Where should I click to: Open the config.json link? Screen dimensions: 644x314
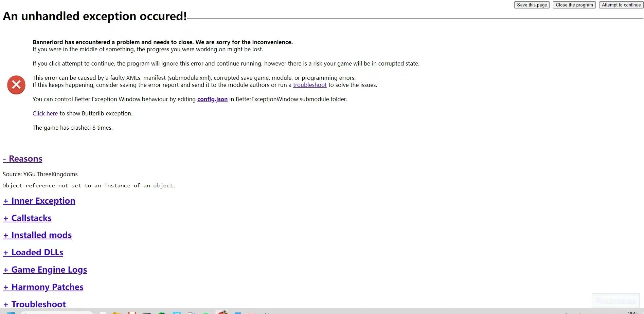pyautogui.click(x=212, y=99)
